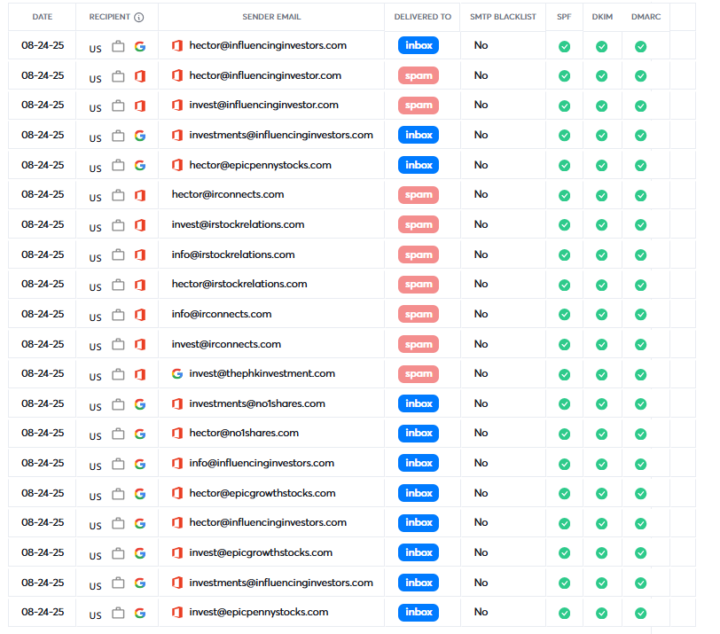Screen dimensions: 720x634
Task: Click the SMTP BLACKLIST column header
Action: (503, 17)
